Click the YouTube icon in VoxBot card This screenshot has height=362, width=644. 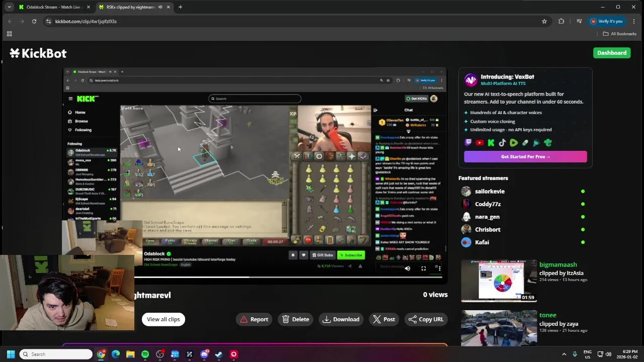(x=479, y=143)
